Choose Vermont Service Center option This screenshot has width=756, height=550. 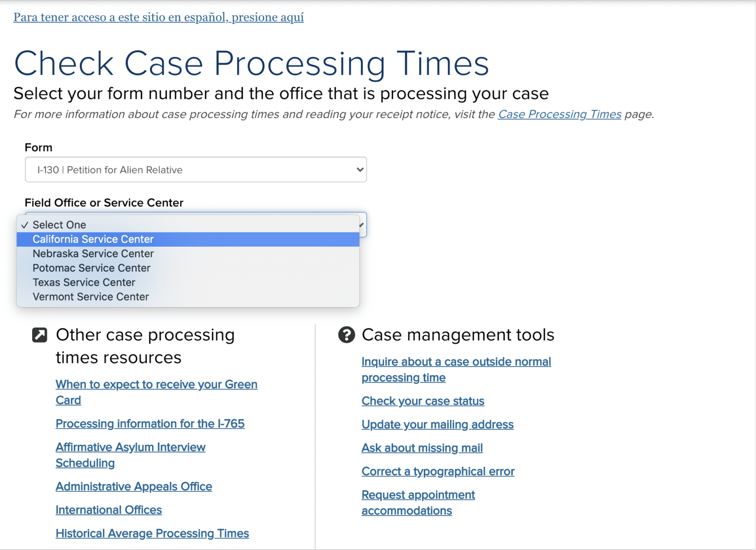pos(188,297)
